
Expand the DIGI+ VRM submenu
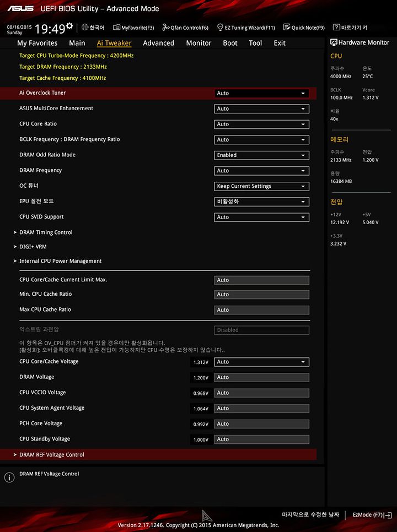(33, 247)
